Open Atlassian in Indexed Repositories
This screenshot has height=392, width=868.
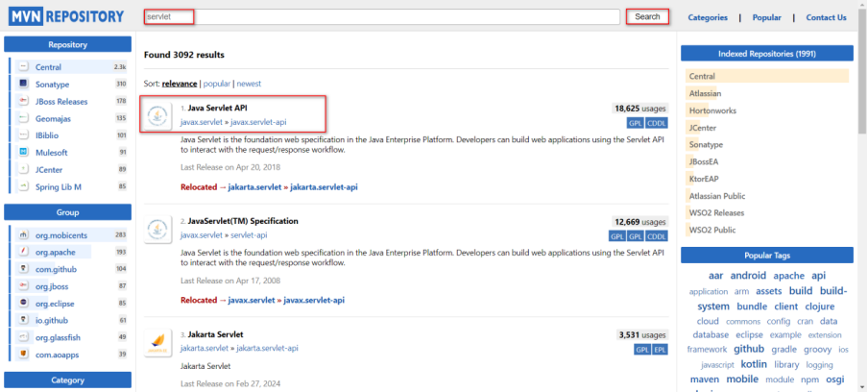[705, 93]
